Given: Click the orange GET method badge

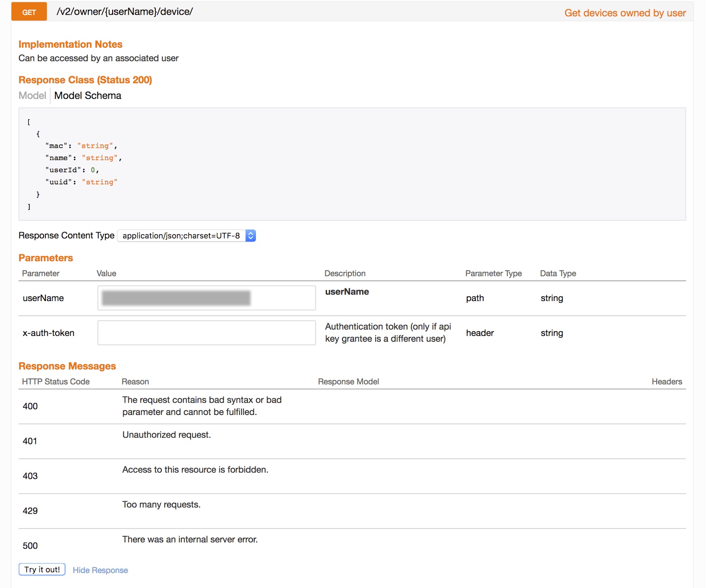Looking at the screenshot, I should pos(29,12).
